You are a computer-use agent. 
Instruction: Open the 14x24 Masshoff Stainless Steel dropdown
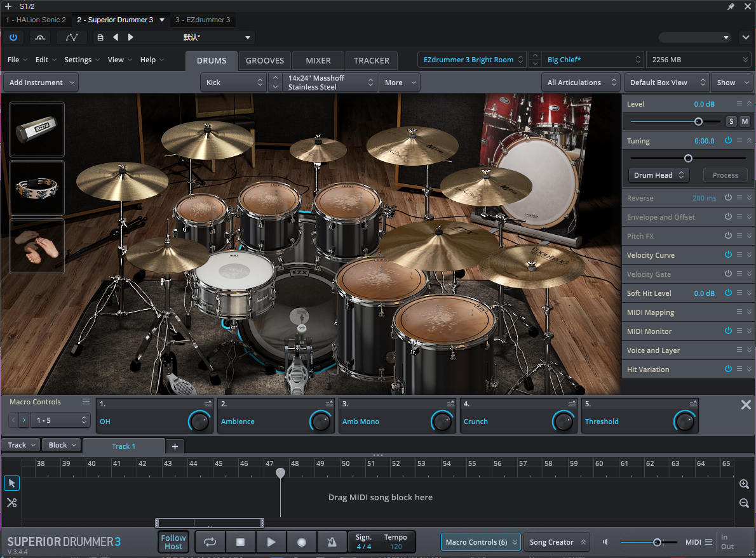tap(329, 83)
